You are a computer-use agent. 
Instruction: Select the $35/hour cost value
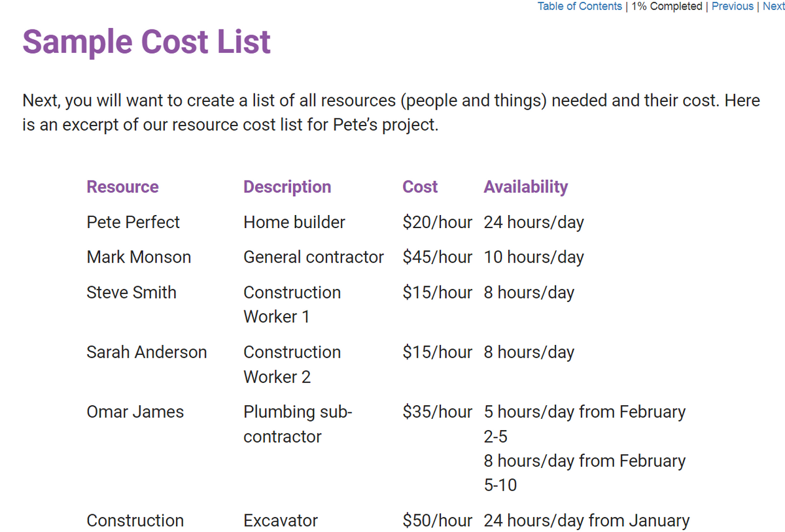(x=437, y=412)
